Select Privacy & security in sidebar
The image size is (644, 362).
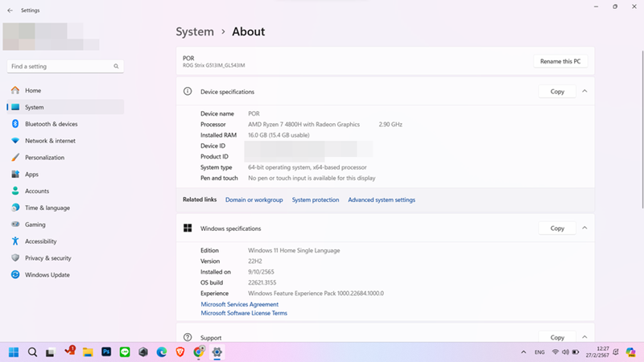point(47,258)
